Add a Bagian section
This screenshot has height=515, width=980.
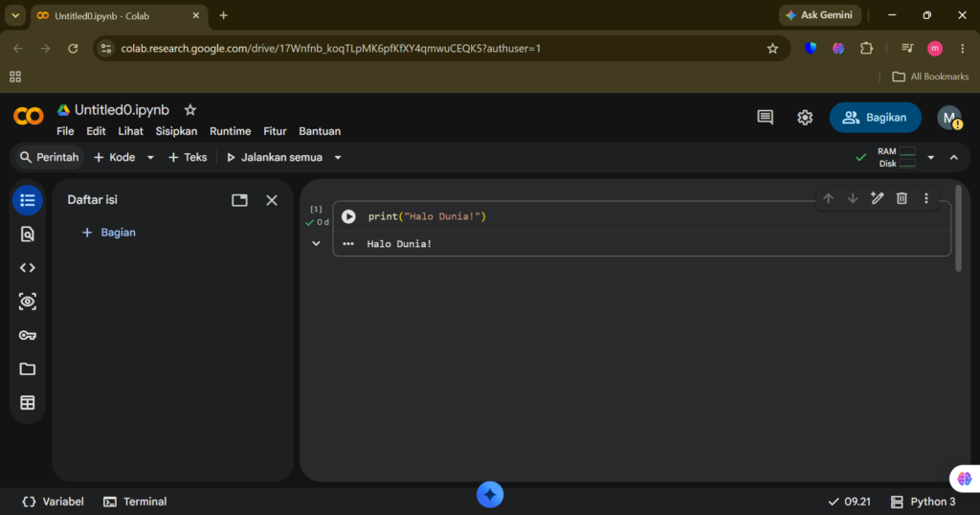pyautogui.click(x=109, y=233)
